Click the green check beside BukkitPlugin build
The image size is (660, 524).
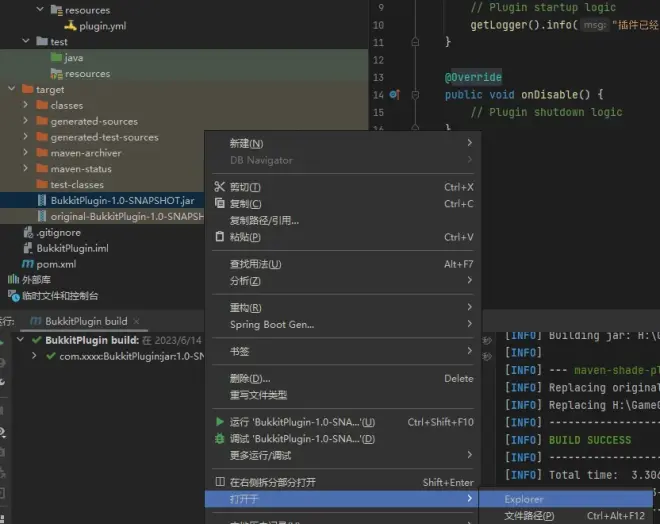point(37,340)
